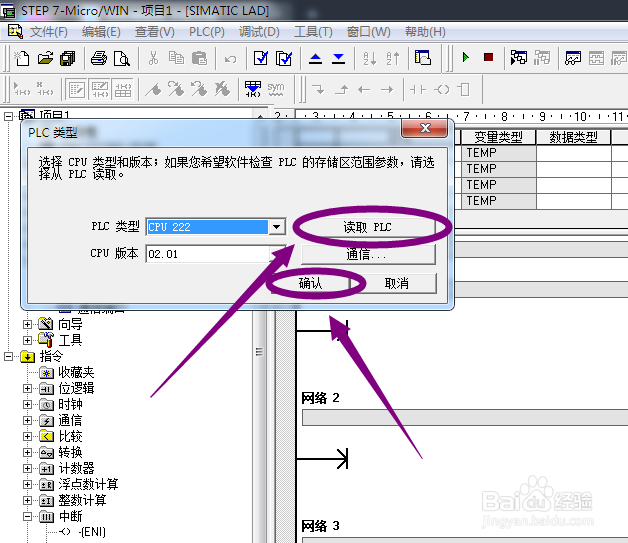
Task: Click the 读取 PLC button
Action: (x=367, y=227)
